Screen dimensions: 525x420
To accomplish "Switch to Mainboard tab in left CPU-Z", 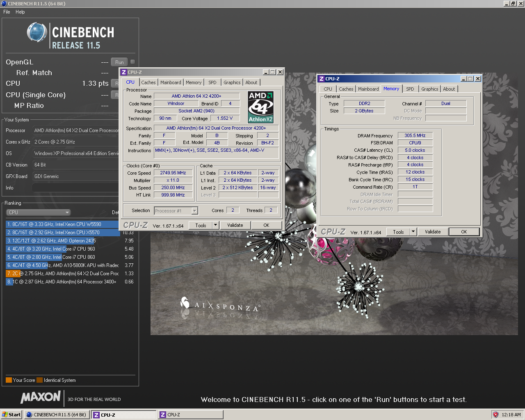I will tap(171, 82).
